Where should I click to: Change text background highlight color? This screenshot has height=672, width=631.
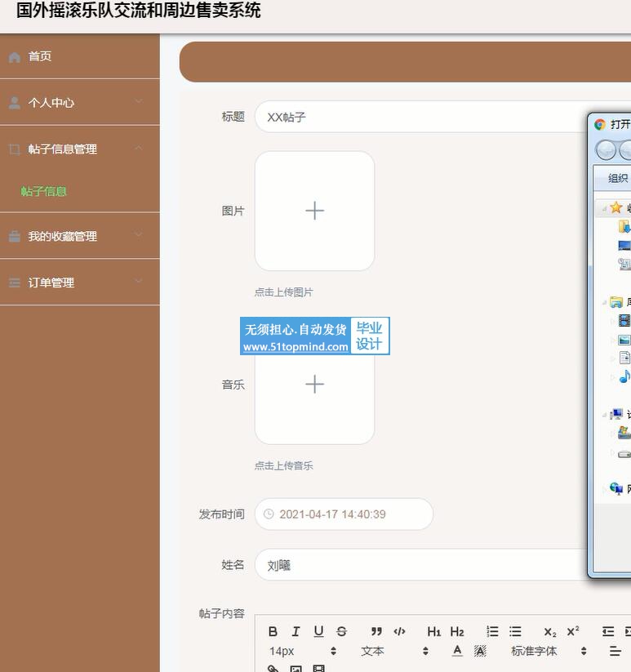click(x=480, y=651)
